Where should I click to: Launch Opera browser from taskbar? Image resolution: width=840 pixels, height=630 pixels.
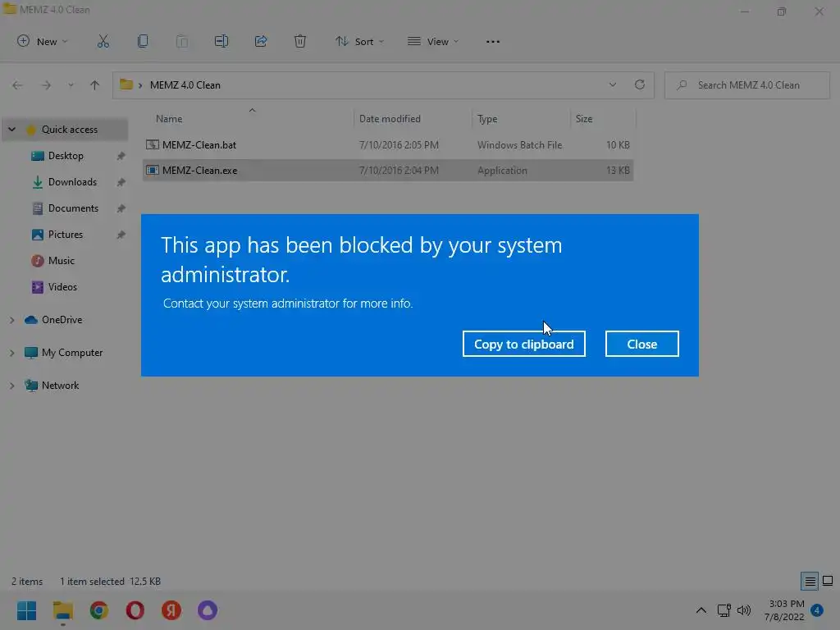(135, 610)
